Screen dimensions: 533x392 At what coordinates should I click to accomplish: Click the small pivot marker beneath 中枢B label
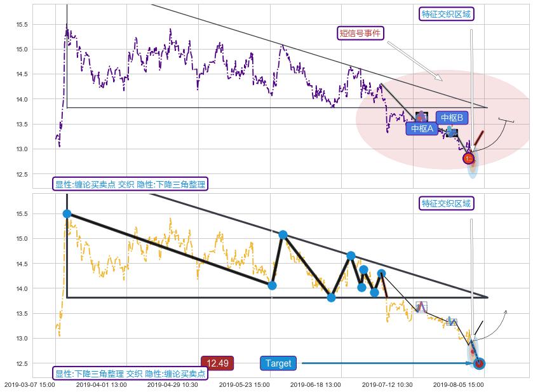[x=451, y=132]
